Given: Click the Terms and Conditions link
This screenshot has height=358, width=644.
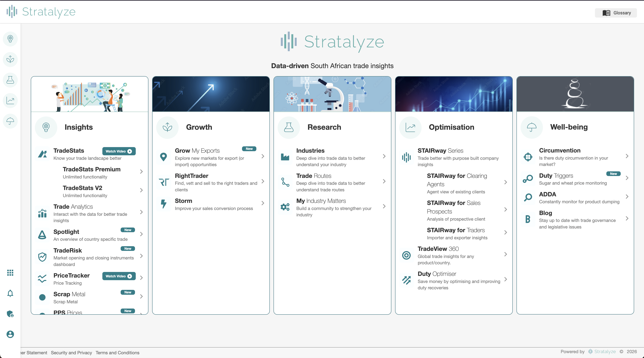Looking at the screenshot, I should pyautogui.click(x=117, y=352).
